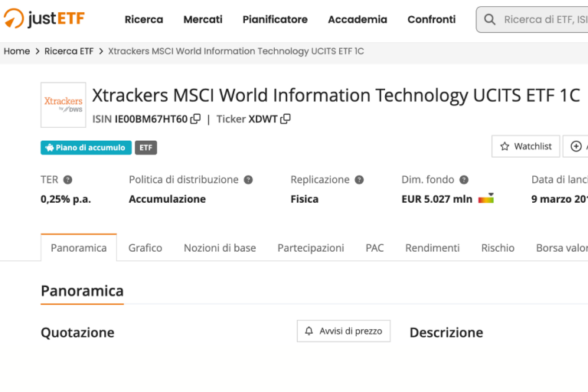
Task: Set price alert with Avvisi di prezzo
Action: 344,331
